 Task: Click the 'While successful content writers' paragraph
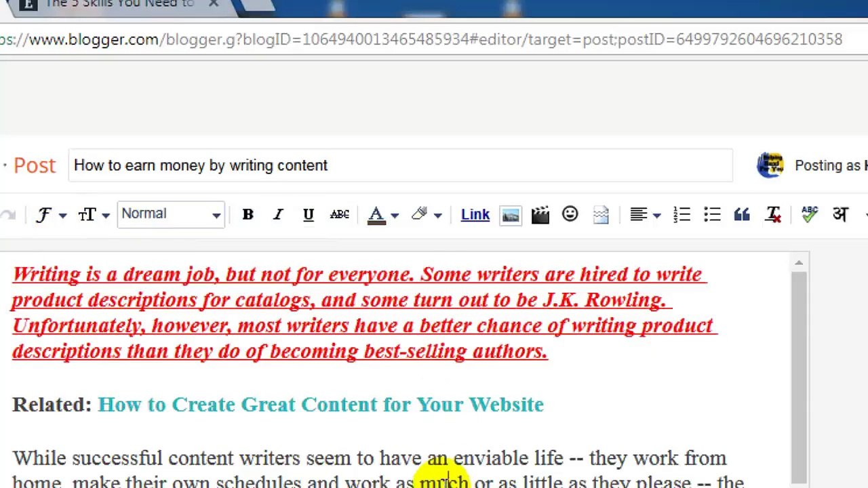pos(378,470)
